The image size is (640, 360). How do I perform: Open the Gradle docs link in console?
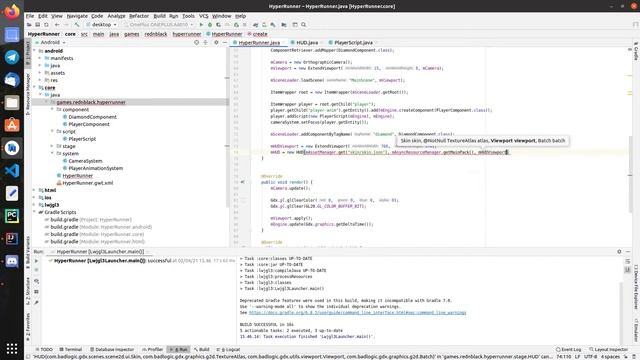click(x=357, y=313)
